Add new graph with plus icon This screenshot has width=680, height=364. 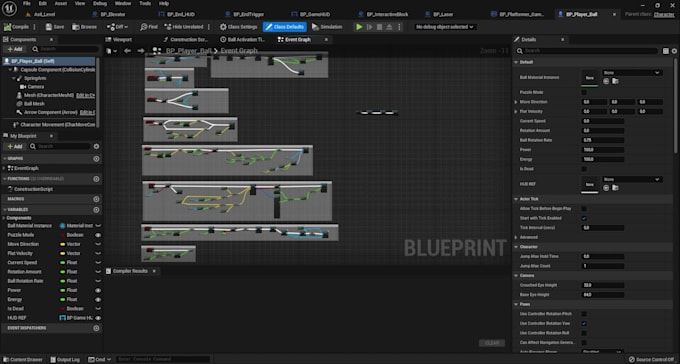pos(96,159)
